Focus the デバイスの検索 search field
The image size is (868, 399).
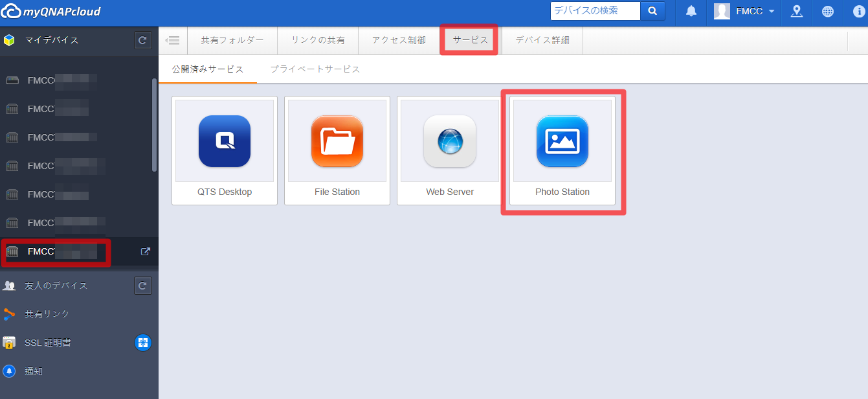[595, 11]
